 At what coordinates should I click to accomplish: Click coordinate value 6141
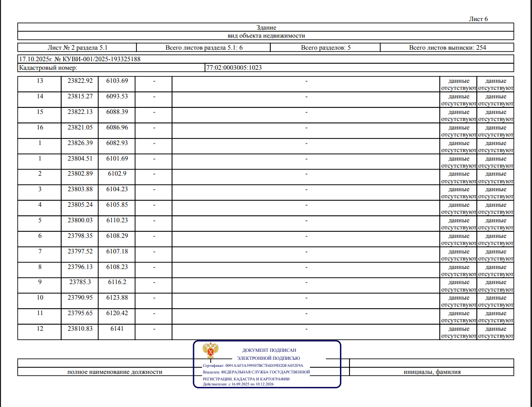point(117,329)
